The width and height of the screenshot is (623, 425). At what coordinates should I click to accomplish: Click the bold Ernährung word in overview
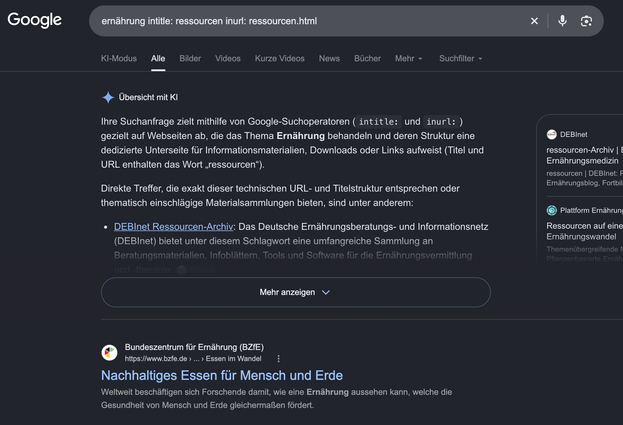300,136
